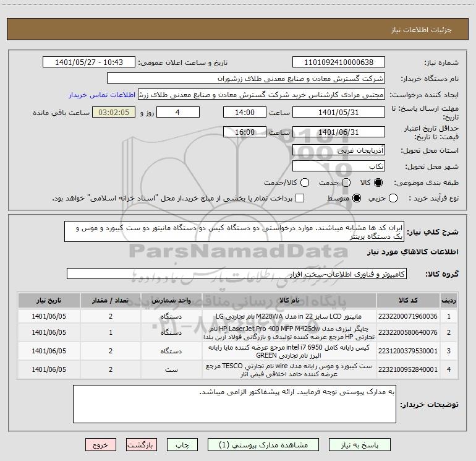Click the اطلاعات کالاهای مورد نیاز heading
Screen dimensions: 476x461
pyautogui.click(x=413, y=252)
